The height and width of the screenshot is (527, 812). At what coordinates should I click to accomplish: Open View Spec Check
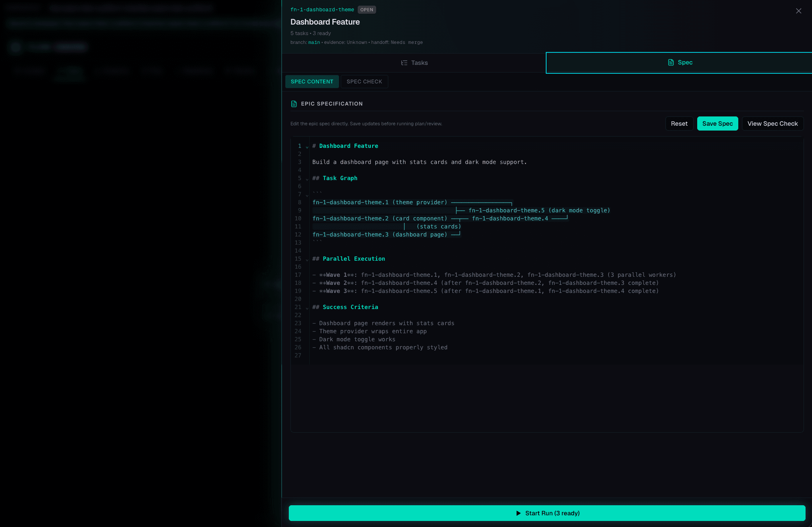[x=773, y=124]
